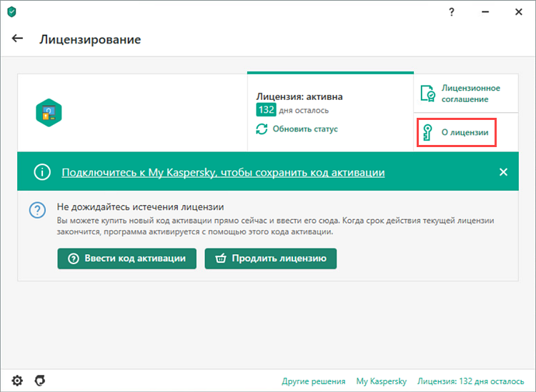Open 'Подключитесь к My Kaspersky' link
The width and height of the screenshot is (536, 392).
point(223,173)
